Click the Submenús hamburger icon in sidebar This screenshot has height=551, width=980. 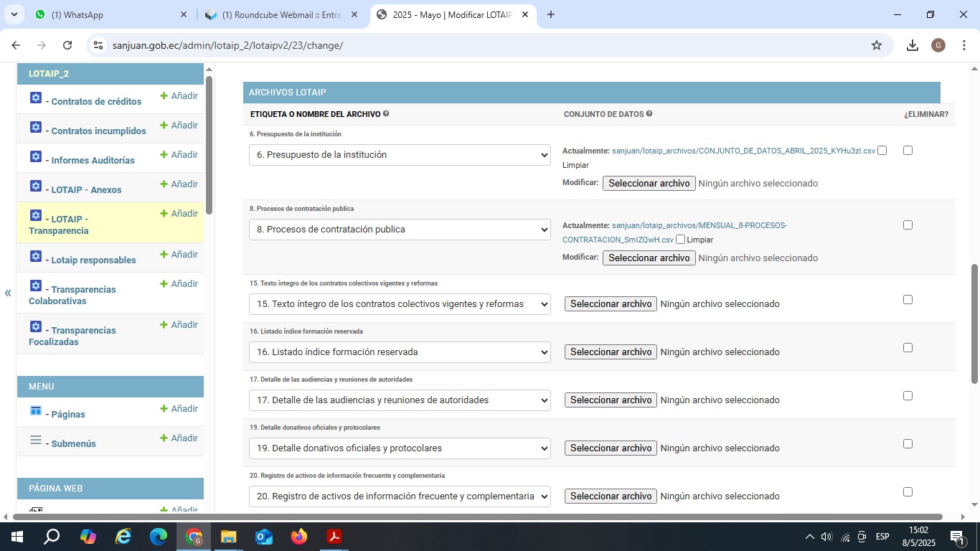pos(36,440)
